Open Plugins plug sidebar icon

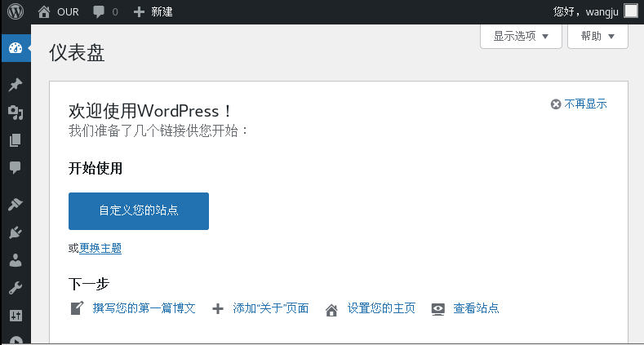(x=16, y=232)
